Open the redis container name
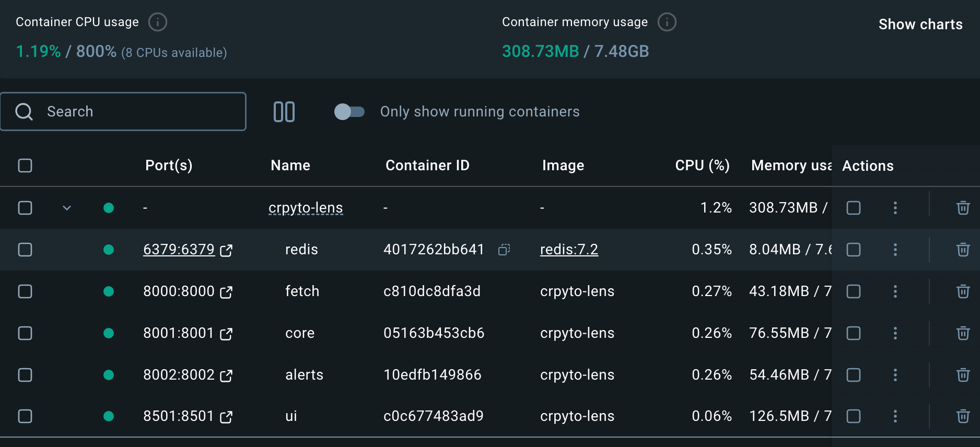 [301, 250]
